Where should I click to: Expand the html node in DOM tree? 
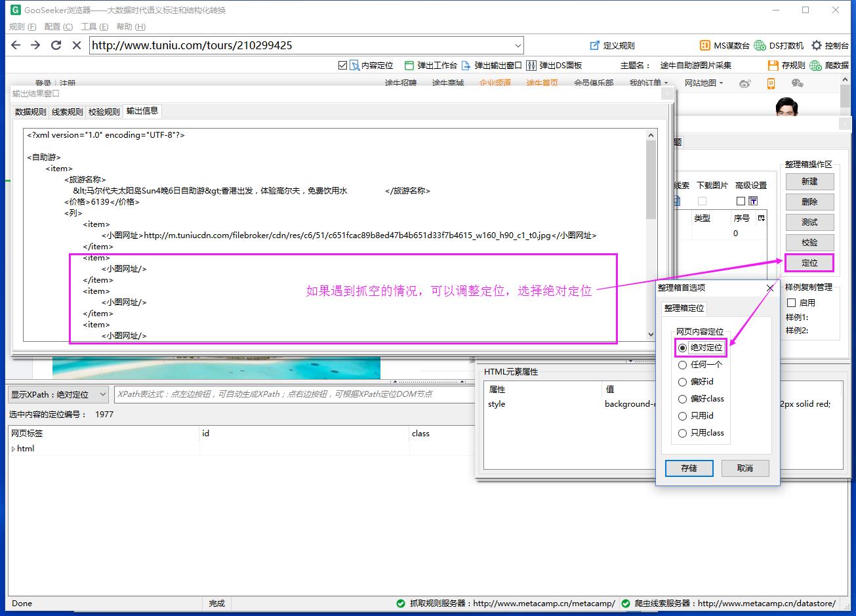coord(13,449)
